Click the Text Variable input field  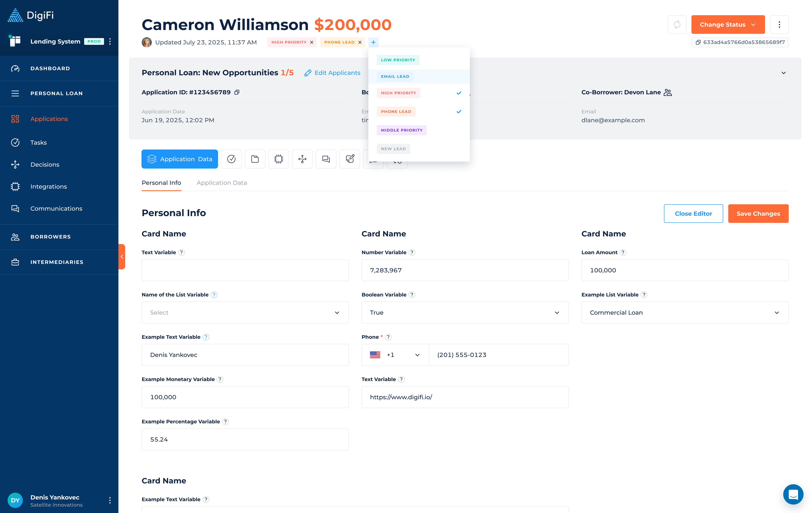tap(245, 270)
